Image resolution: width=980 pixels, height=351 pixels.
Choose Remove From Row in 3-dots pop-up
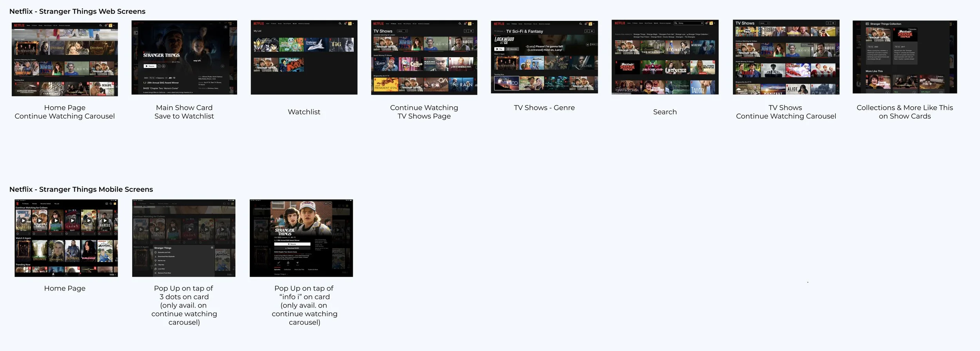pyautogui.click(x=163, y=273)
